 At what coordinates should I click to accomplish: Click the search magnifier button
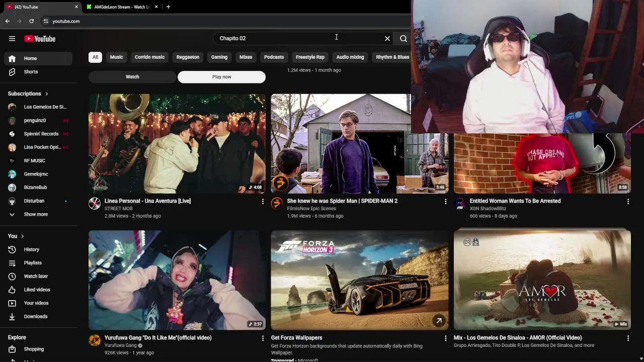[x=404, y=38]
